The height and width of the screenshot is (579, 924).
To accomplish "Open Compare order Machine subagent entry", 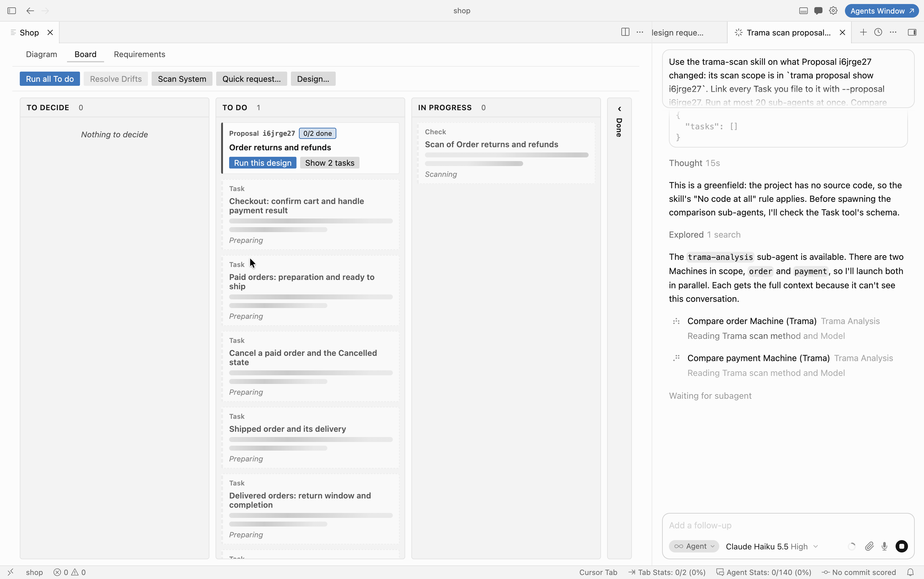I will (783, 328).
